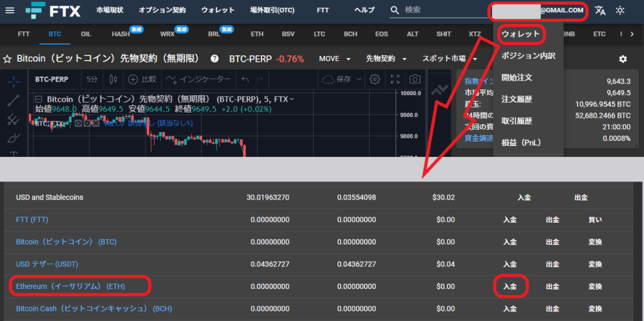The image size is (644, 321).
Task: Click the double-chevron icon beside the chart
Action: tap(439, 89)
